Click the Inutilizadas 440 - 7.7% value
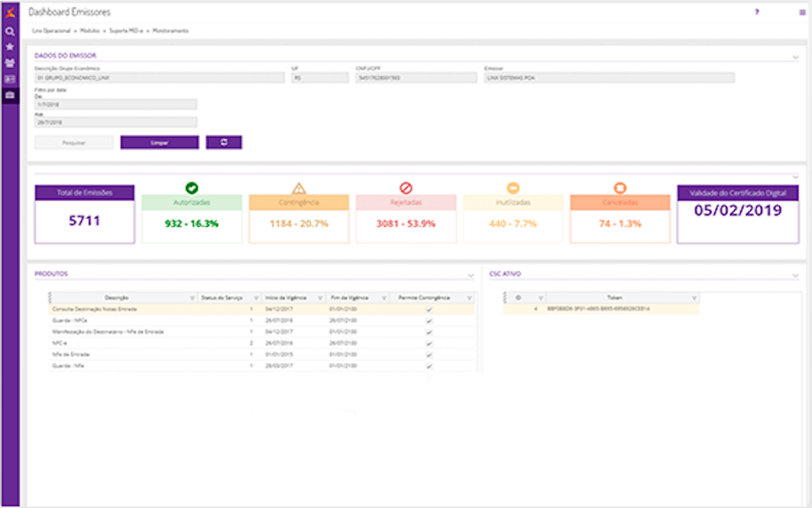This screenshot has width=812, height=508. (x=513, y=224)
